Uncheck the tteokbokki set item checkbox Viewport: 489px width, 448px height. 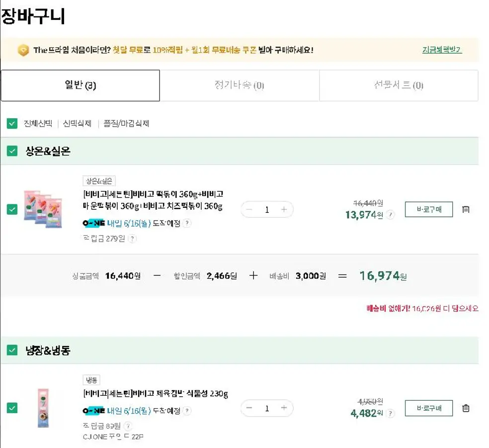[x=12, y=209]
